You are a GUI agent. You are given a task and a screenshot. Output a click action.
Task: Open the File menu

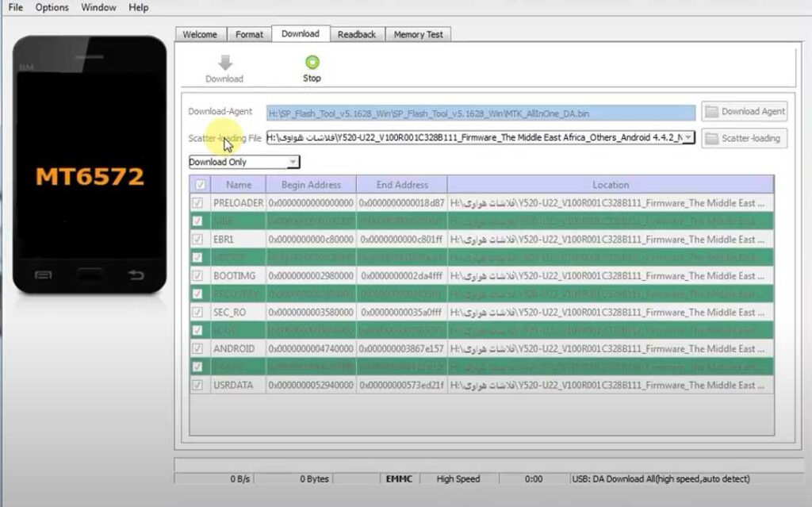16,7
